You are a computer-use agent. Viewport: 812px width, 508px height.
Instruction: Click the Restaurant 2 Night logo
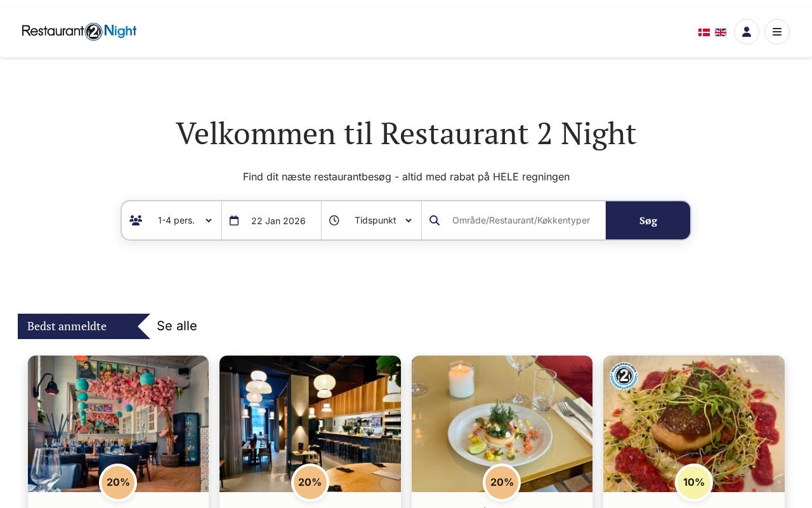point(79,32)
